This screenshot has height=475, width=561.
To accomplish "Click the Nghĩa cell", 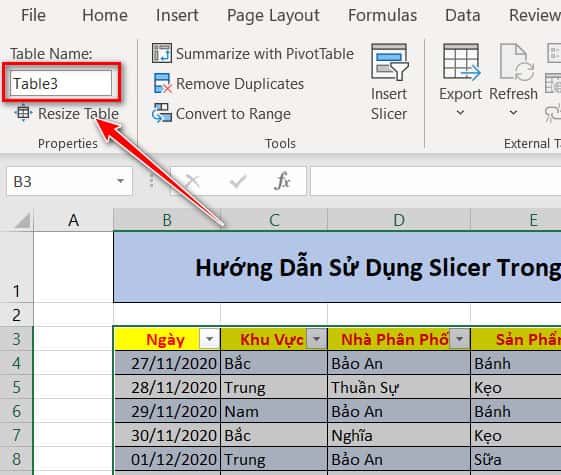I will [399, 435].
